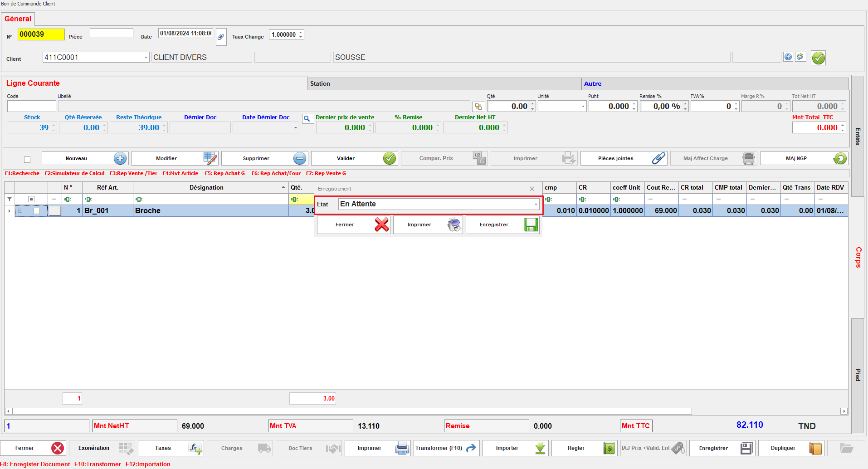Toggle checkbox left of Nouveau button
The height and width of the screenshot is (469, 868).
[x=27, y=159]
